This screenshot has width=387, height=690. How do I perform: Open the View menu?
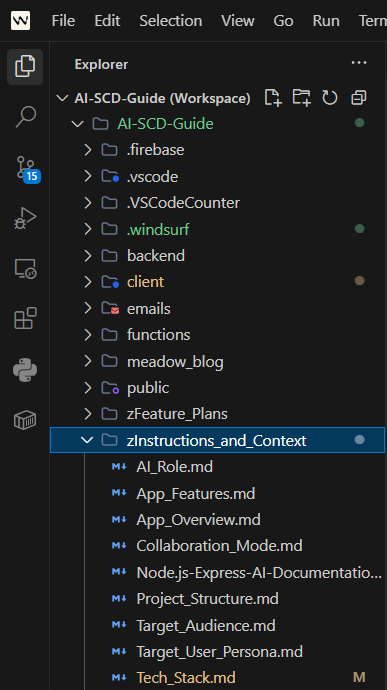(238, 21)
